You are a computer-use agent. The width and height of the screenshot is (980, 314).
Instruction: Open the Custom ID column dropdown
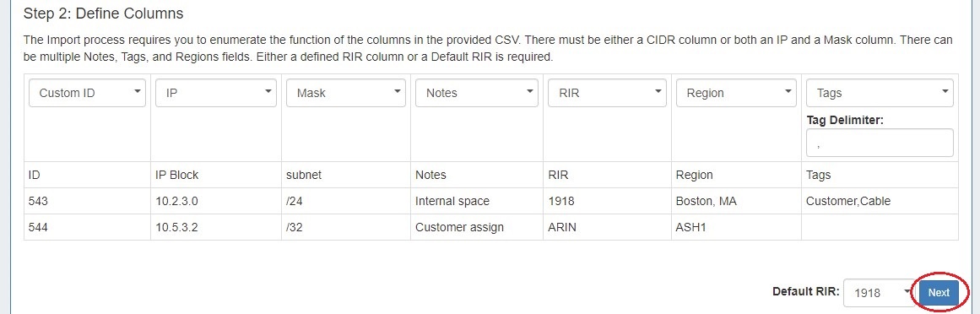(88, 93)
